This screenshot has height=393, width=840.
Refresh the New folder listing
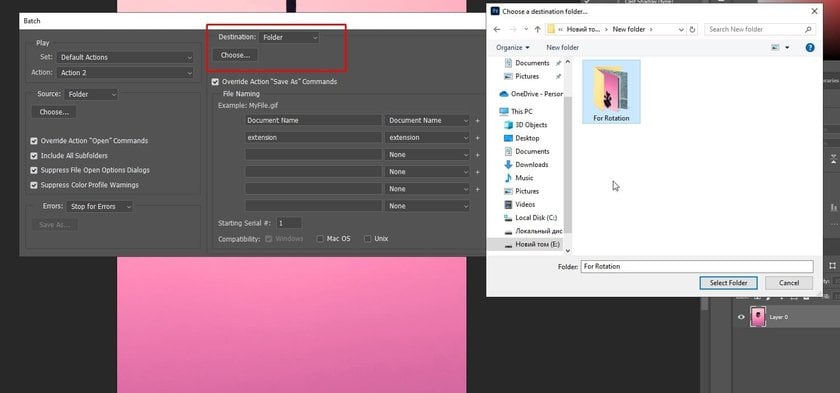693,29
